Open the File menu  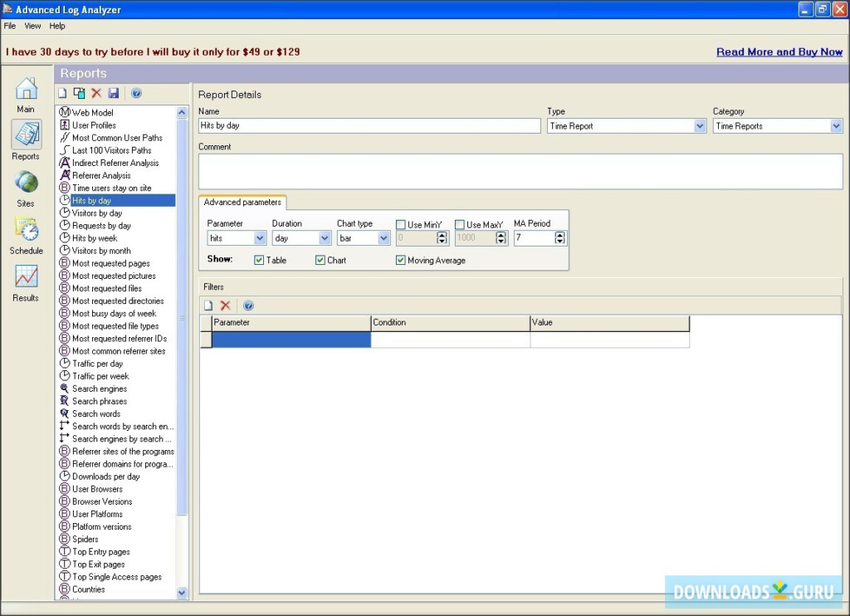click(x=10, y=26)
